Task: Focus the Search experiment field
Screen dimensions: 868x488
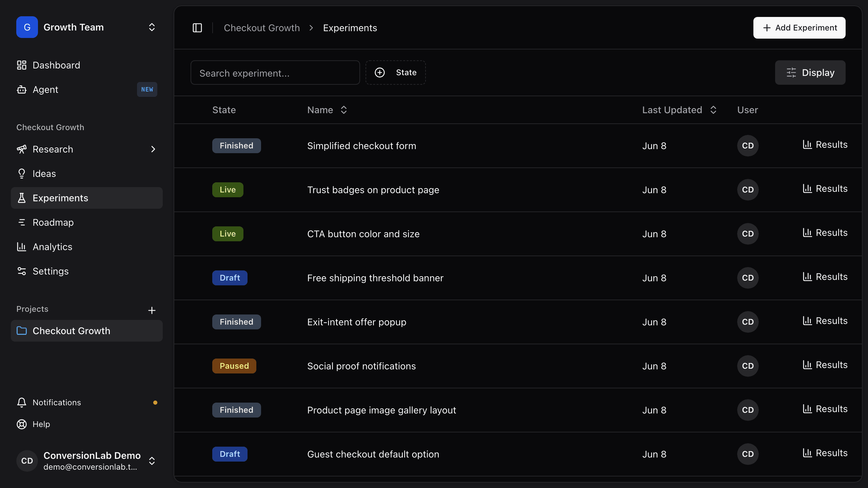Action: click(275, 73)
